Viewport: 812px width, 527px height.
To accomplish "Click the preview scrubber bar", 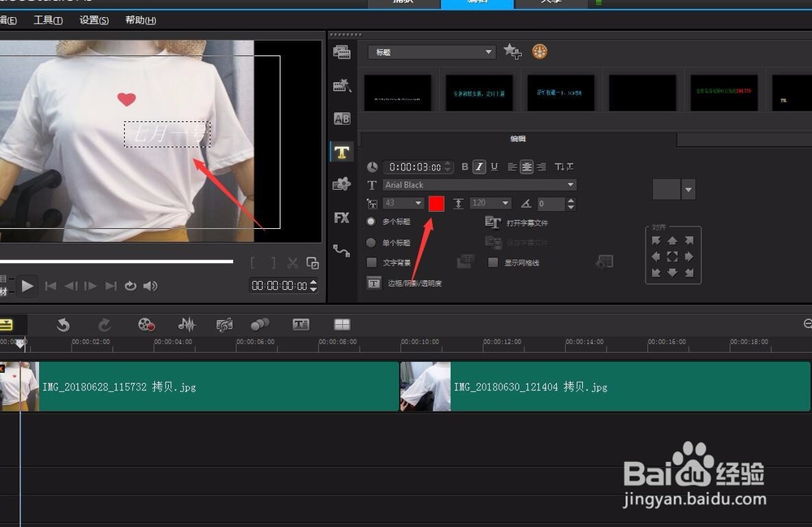I will click(116, 261).
